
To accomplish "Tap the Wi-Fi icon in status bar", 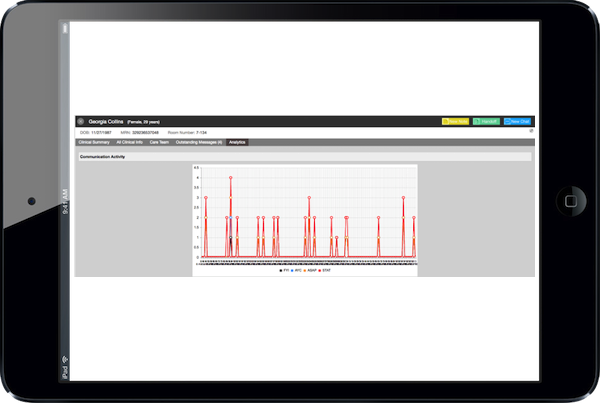I will (x=65, y=358).
